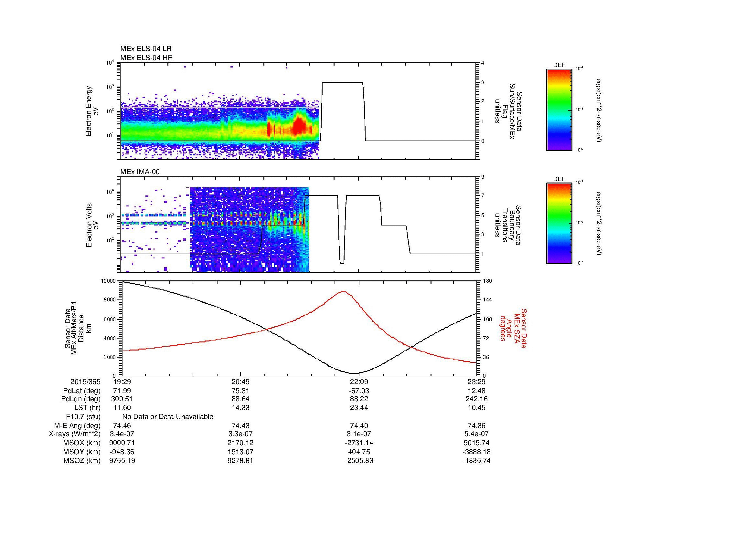Click the MSOX value '-2731.14'
756x534 pixels.
tap(359, 443)
